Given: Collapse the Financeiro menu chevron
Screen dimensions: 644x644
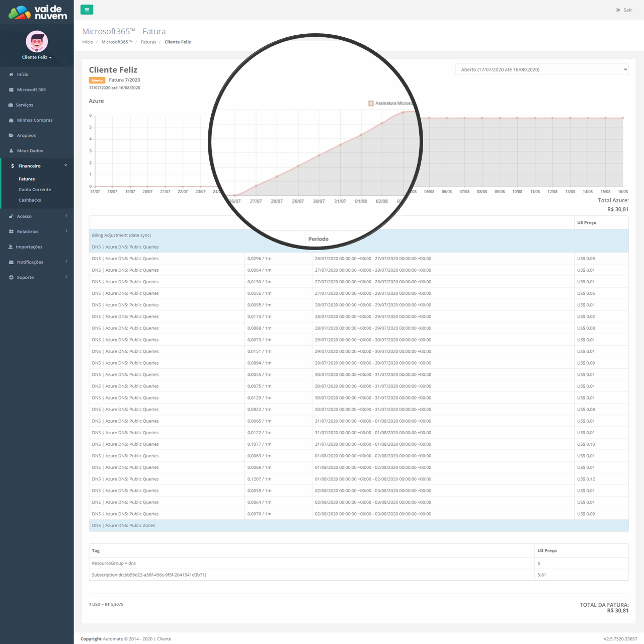Looking at the screenshot, I should click(66, 165).
